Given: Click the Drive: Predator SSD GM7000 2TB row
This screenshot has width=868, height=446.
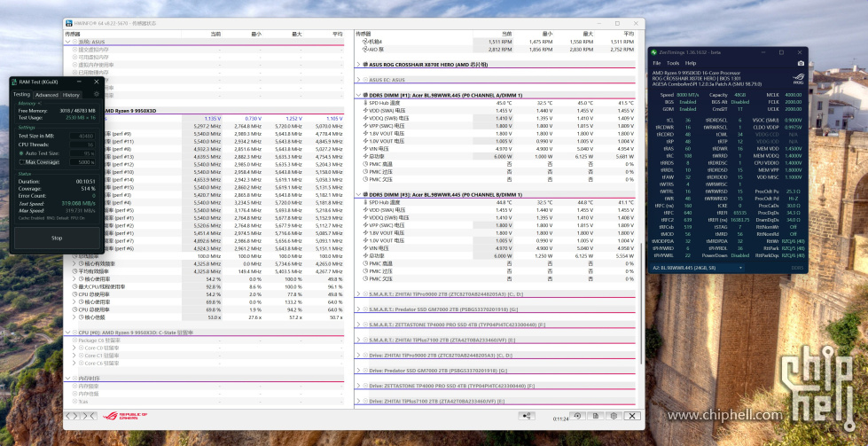Looking at the screenshot, I should [x=497, y=371].
